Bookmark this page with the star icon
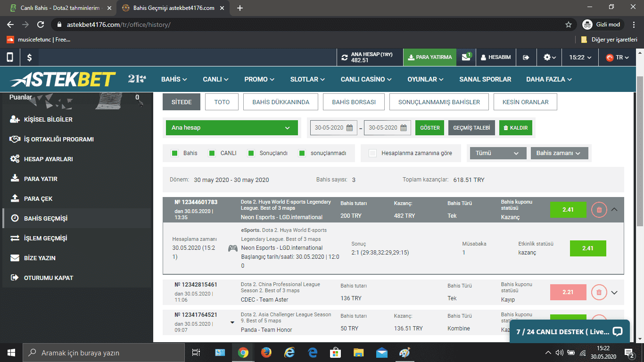 coord(569,25)
